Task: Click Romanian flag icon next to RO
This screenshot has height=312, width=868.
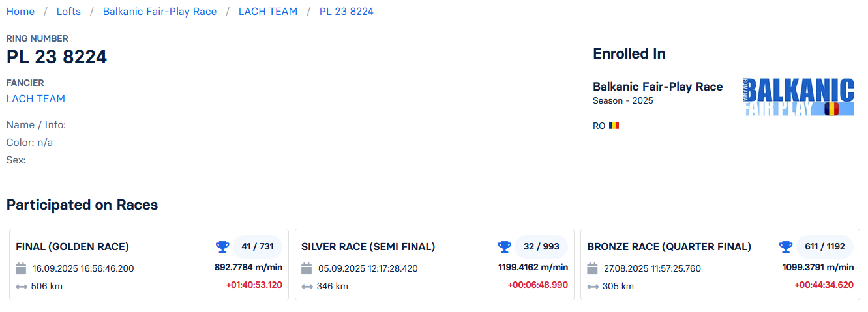Action: [x=614, y=125]
